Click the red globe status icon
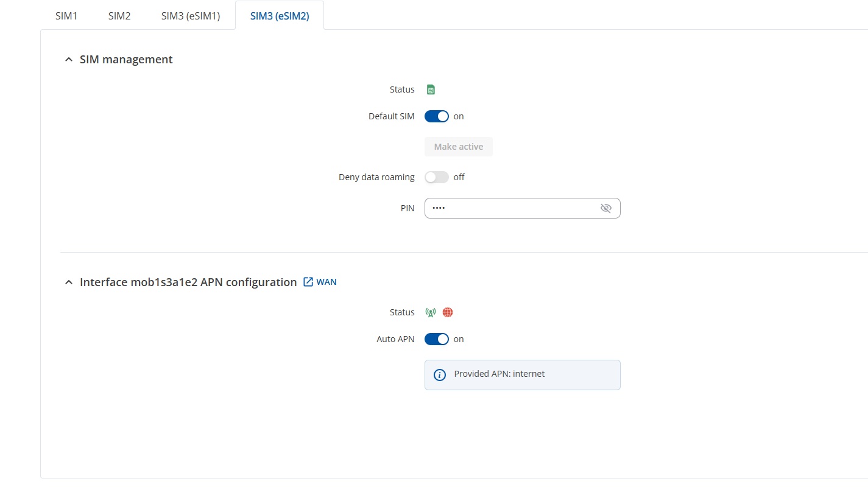 (448, 312)
